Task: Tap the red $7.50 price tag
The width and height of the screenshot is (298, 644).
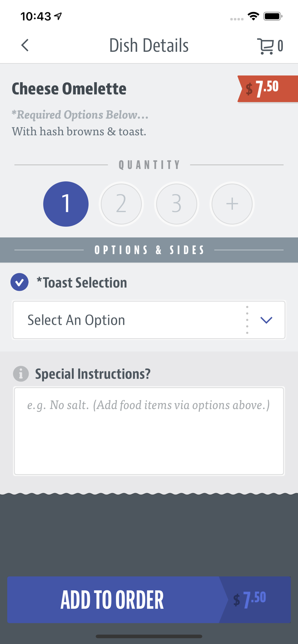Action: tap(267, 89)
